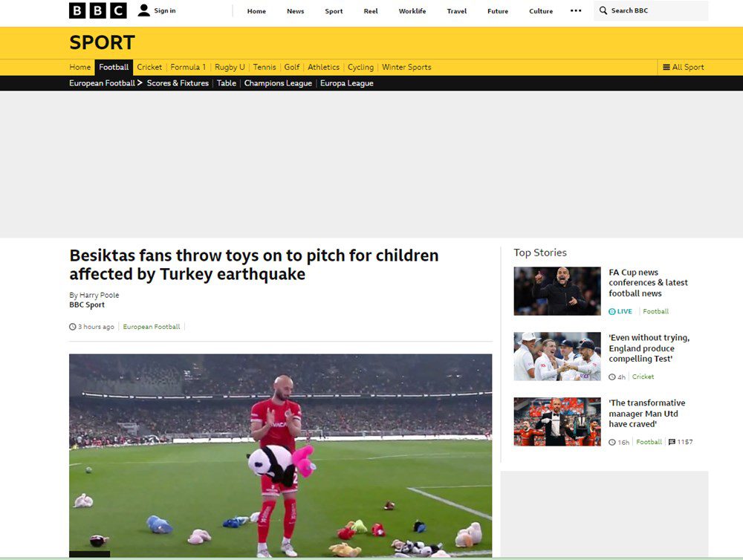Open the Champions League link

coord(278,83)
